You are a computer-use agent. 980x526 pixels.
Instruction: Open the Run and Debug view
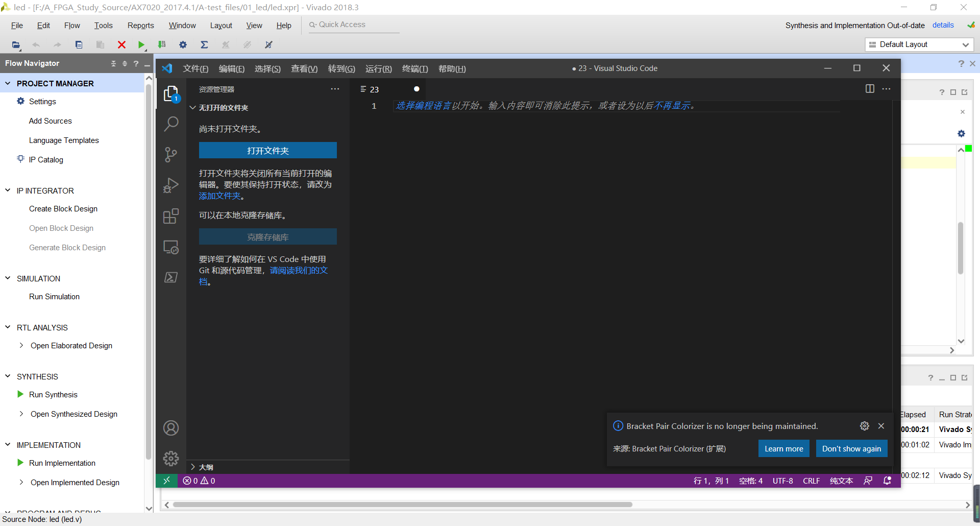click(170, 185)
